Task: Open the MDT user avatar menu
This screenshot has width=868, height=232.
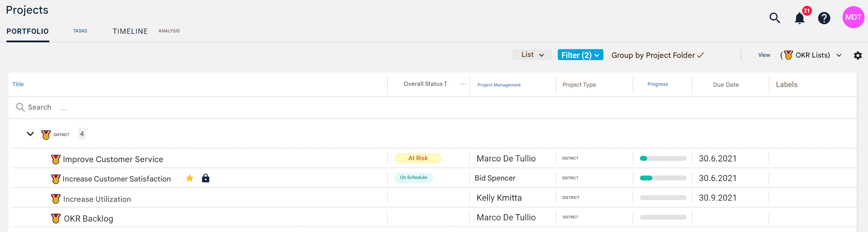Action: coord(853,17)
